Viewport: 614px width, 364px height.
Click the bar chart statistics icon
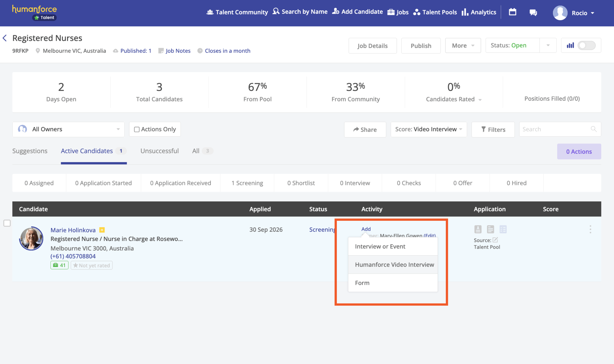[570, 45]
